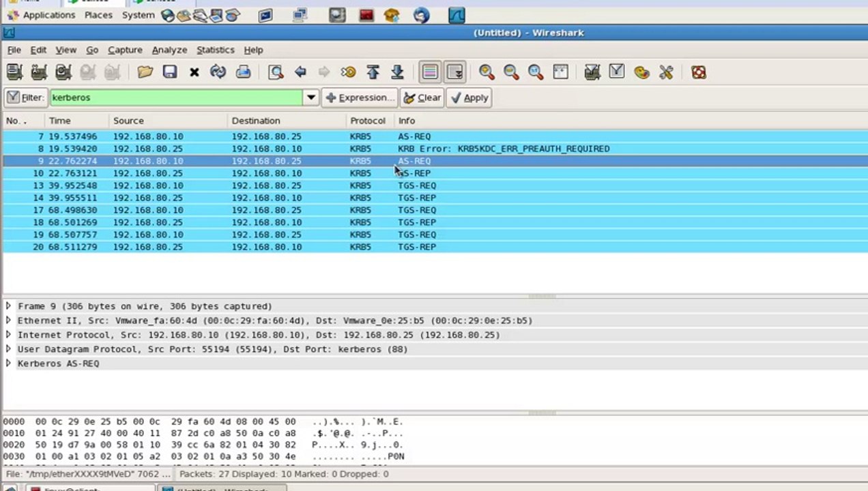Reset zoom to normal size icon
This screenshot has width=868, height=491.
[536, 72]
